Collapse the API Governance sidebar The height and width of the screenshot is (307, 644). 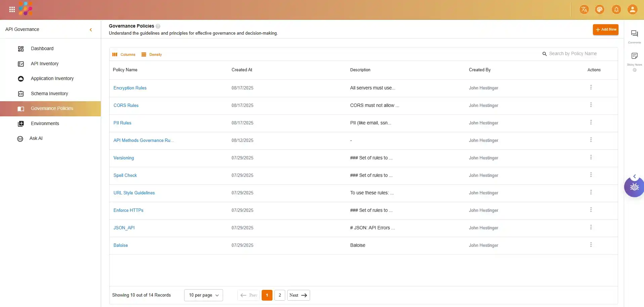click(x=91, y=30)
